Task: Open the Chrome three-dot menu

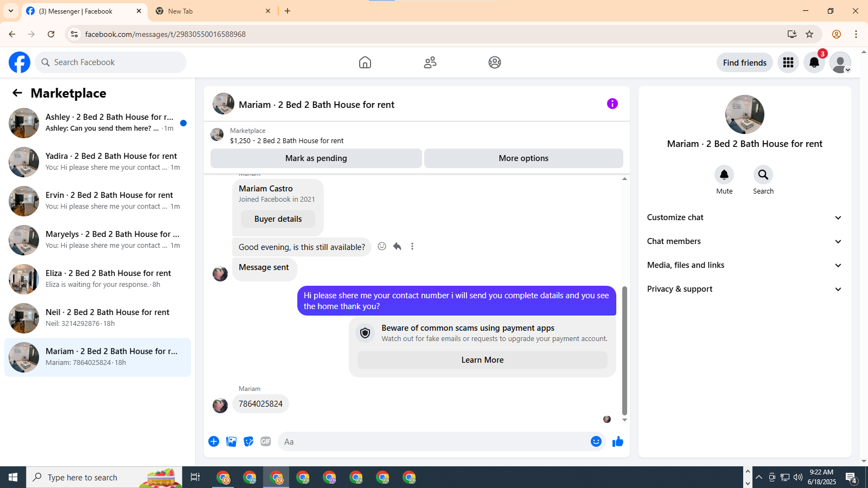Action: tap(856, 34)
